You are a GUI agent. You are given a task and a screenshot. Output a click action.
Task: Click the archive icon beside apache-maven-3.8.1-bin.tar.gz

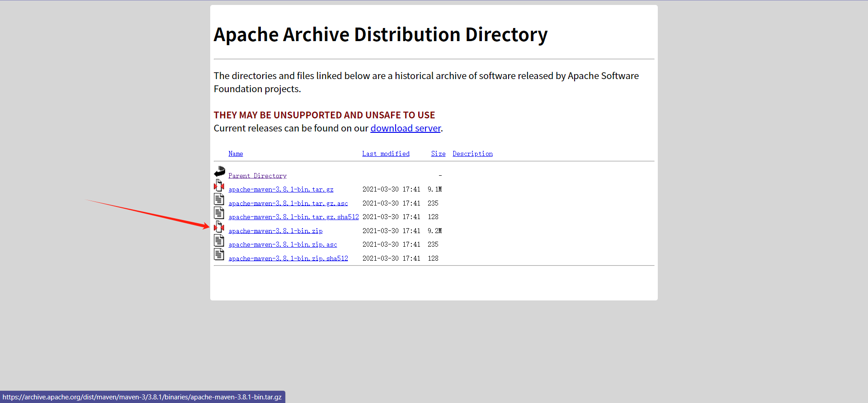coord(219,185)
